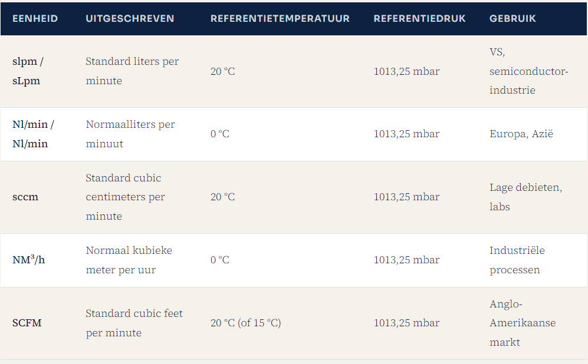The width and height of the screenshot is (588, 364).
Task: Select 'Industriële processen' usage cell
Action: tap(517, 260)
